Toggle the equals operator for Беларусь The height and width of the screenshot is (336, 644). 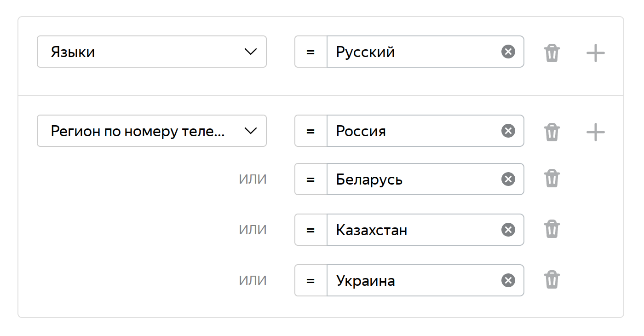pyautogui.click(x=310, y=179)
